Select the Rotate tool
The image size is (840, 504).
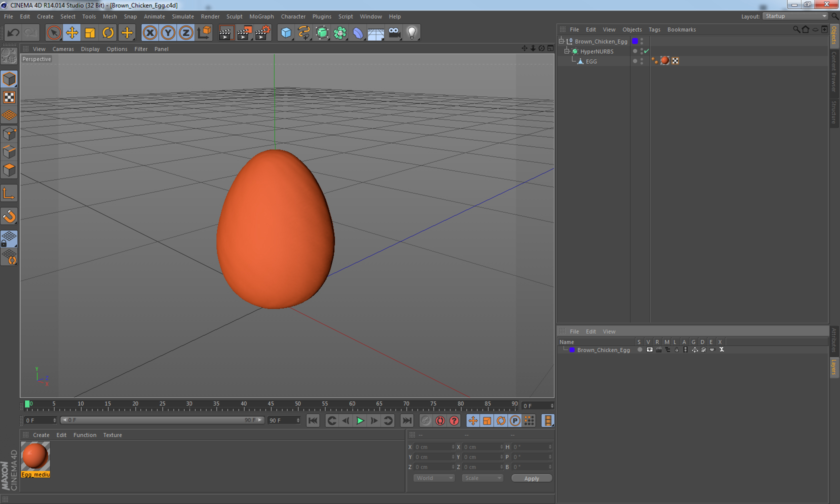(108, 33)
